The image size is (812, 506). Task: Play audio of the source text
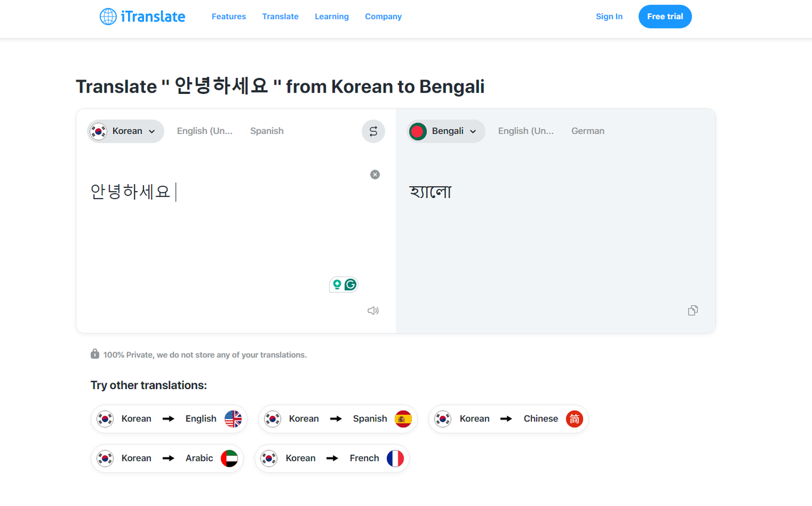coord(373,310)
